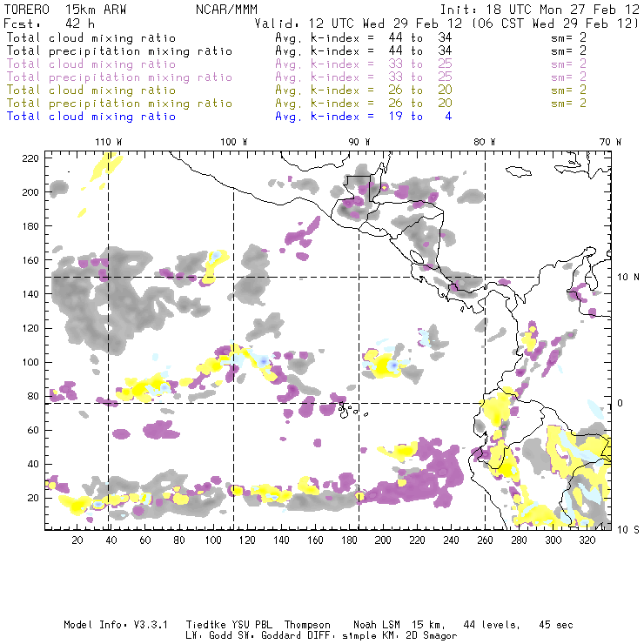
Task: Click the Galapagos Islands outline on the map
Action: pos(349,407)
